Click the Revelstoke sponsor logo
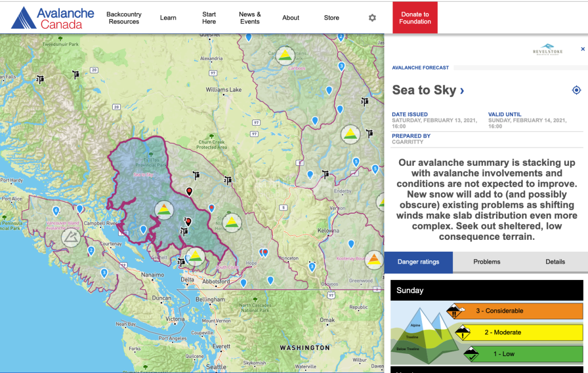The height and width of the screenshot is (373, 588). coord(548,50)
